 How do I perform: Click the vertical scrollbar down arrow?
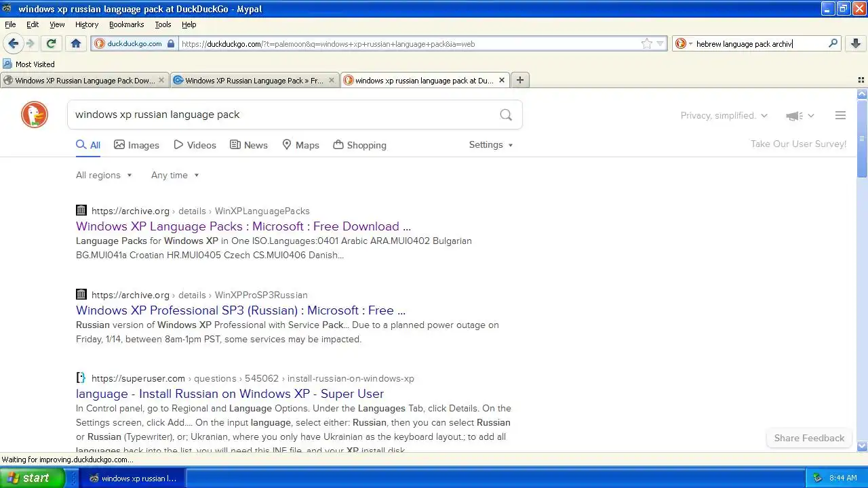(862, 446)
